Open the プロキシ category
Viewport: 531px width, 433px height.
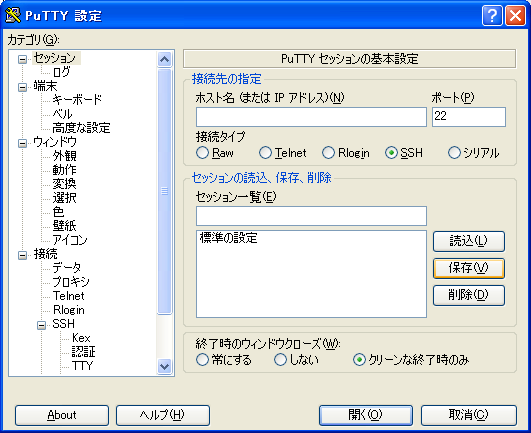tap(71, 282)
